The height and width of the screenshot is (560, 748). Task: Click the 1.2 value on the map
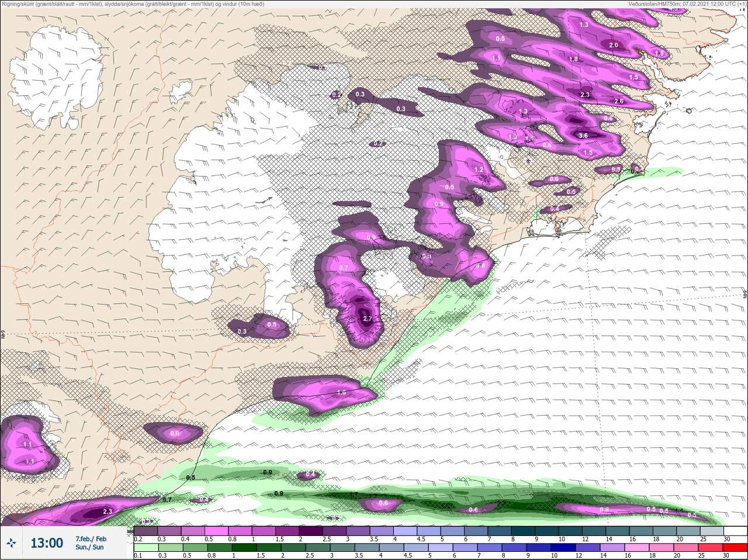coord(479,170)
